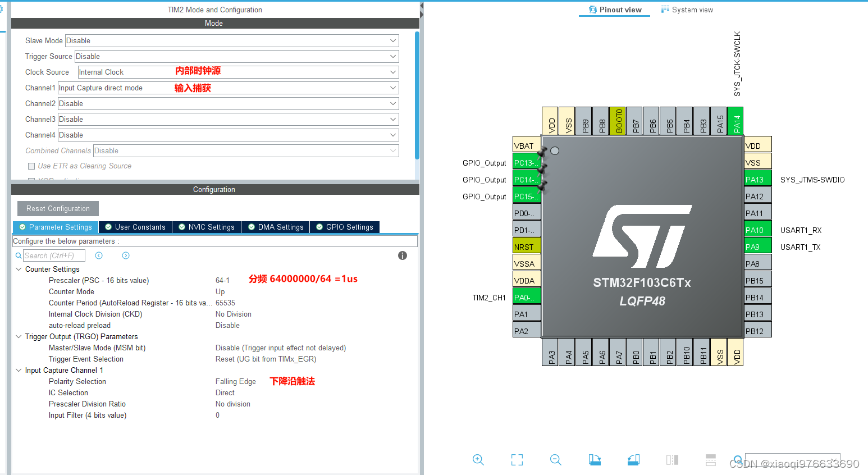The image size is (868, 475).
Task: Click the Counter Mode value Up
Action: point(220,291)
